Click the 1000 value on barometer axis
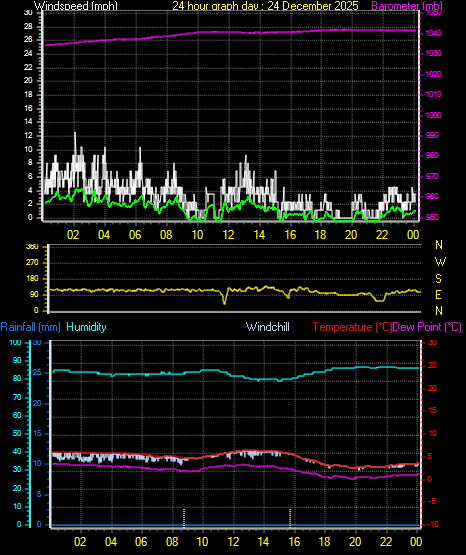The height and width of the screenshot is (555, 466). click(x=433, y=115)
